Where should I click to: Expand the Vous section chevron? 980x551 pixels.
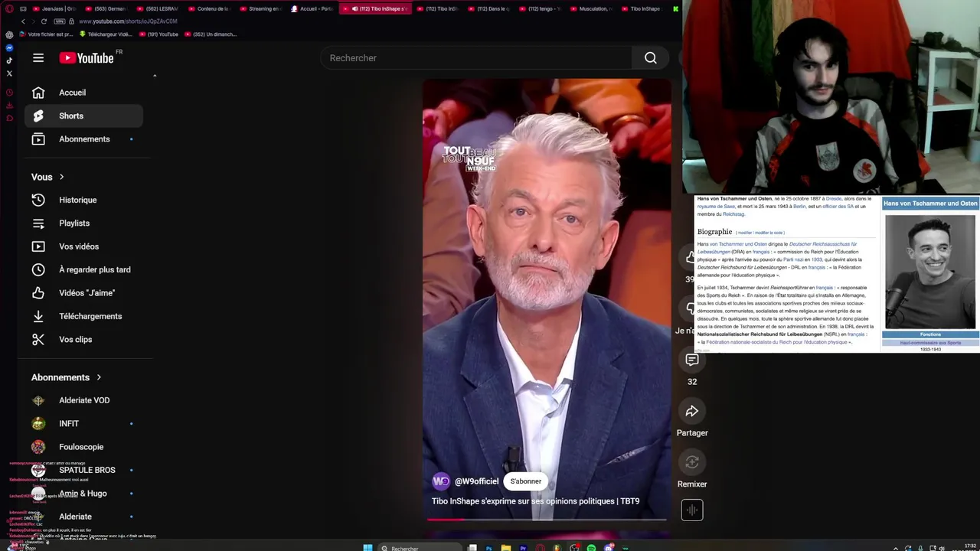61,177
